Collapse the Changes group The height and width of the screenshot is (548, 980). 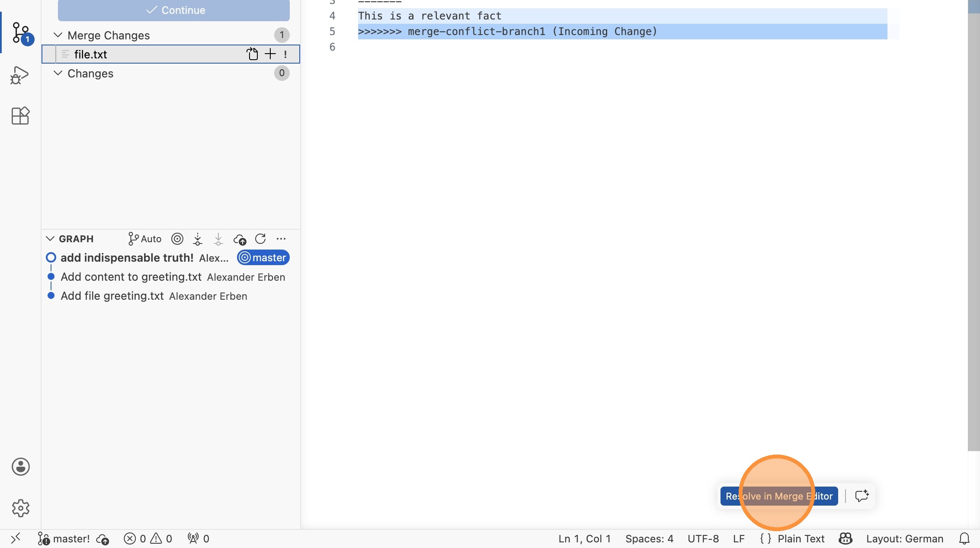point(58,73)
